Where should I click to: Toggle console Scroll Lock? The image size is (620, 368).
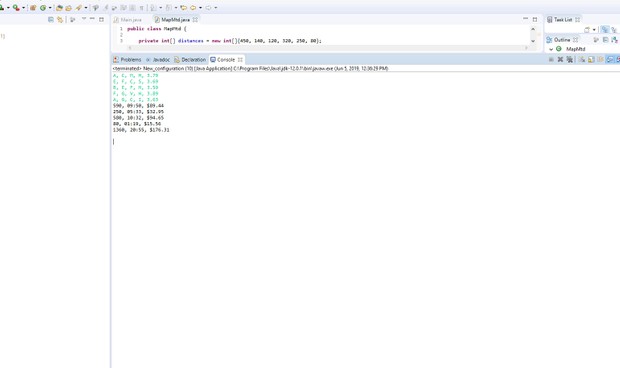(591, 59)
